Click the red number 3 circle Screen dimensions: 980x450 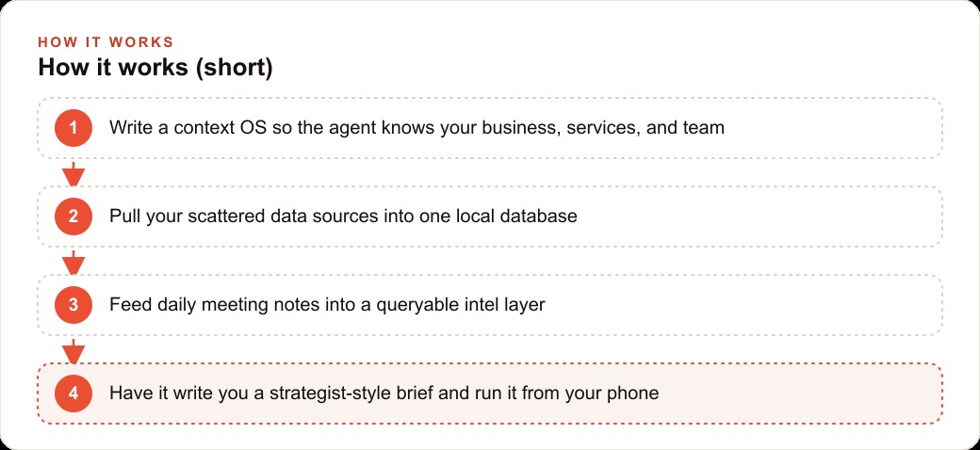73,305
